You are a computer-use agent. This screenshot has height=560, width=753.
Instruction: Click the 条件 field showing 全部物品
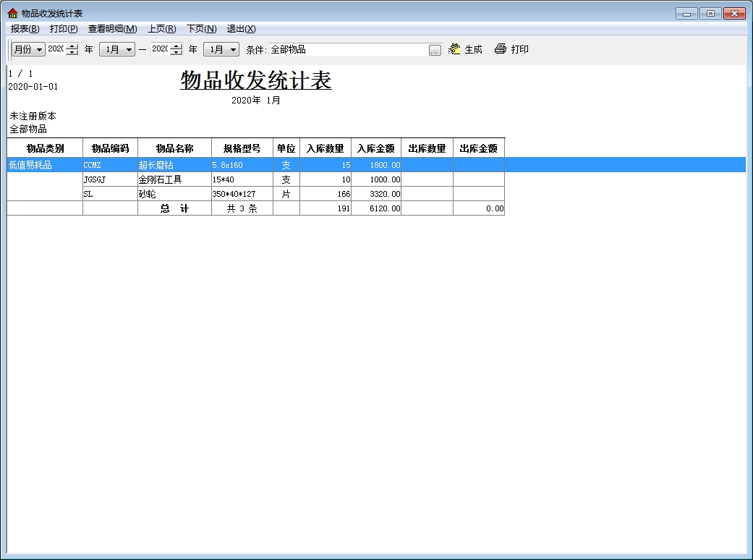pyautogui.click(x=347, y=50)
